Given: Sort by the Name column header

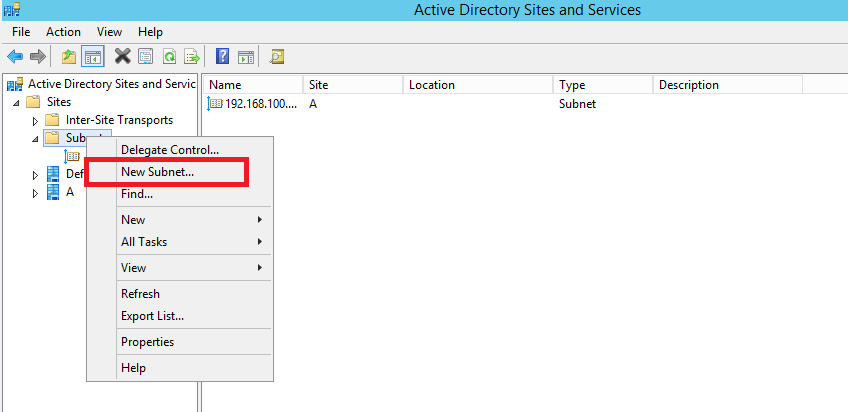Looking at the screenshot, I should [x=253, y=85].
